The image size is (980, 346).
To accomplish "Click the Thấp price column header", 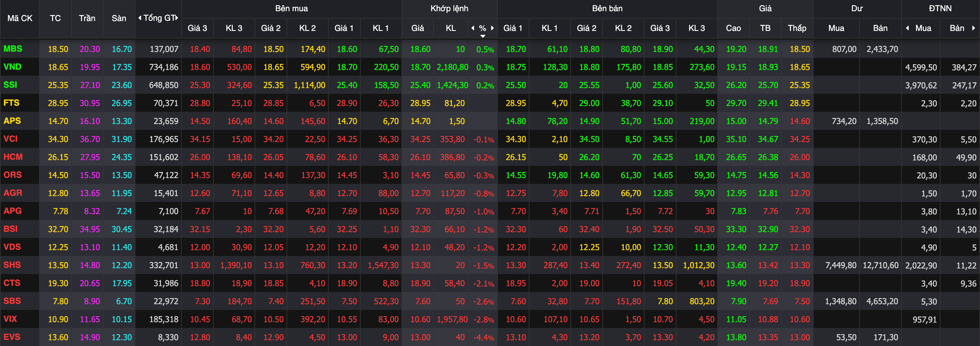I will [x=797, y=28].
